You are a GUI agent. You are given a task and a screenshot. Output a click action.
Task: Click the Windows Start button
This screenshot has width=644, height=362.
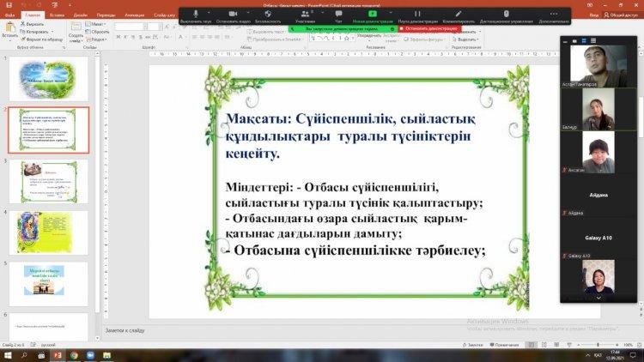[x=8, y=354]
